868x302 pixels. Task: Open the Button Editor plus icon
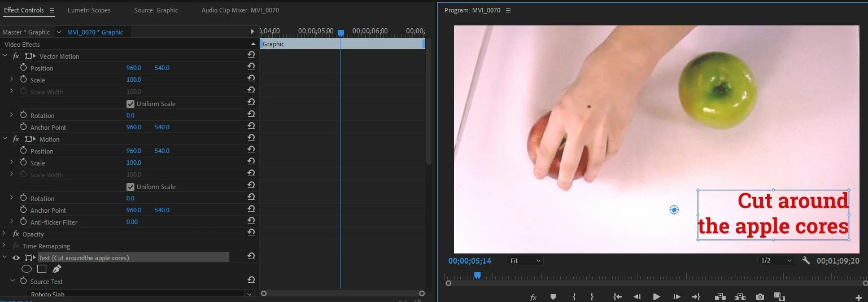(x=858, y=297)
